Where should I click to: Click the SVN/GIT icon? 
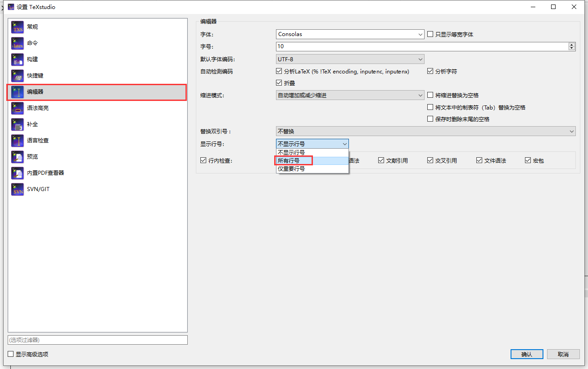coord(18,189)
